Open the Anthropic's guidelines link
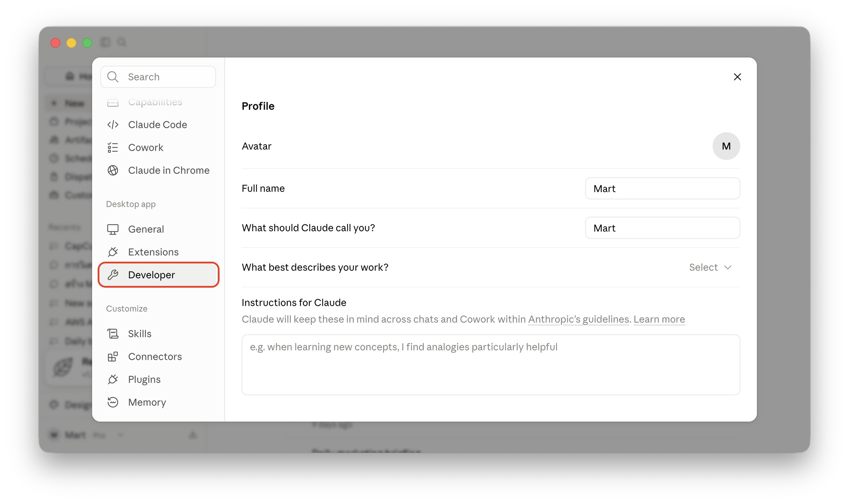The image size is (849, 504). (579, 319)
